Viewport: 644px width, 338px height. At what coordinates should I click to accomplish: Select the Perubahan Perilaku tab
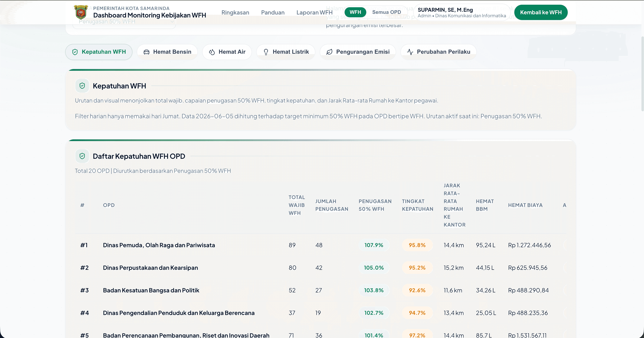[x=438, y=52]
